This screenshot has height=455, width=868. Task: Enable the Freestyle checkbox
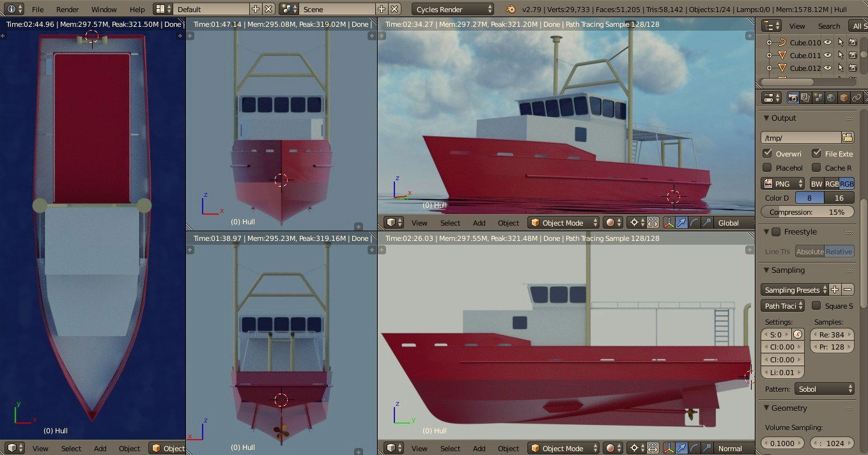776,231
